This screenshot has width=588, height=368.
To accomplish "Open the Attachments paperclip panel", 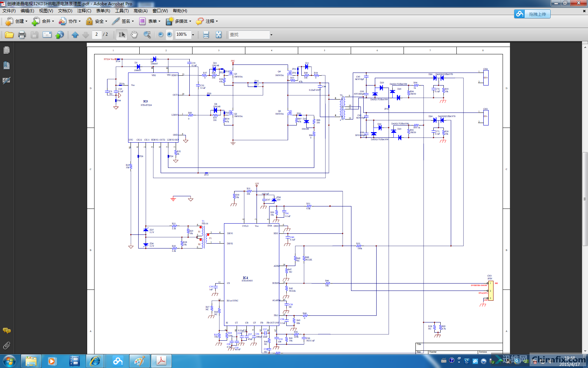I will [x=6, y=346].
